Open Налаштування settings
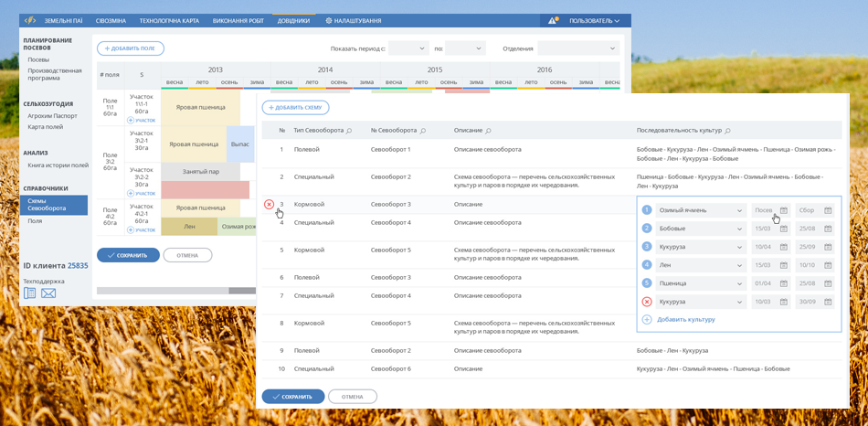The image size is (868, 426). [354, 21]
